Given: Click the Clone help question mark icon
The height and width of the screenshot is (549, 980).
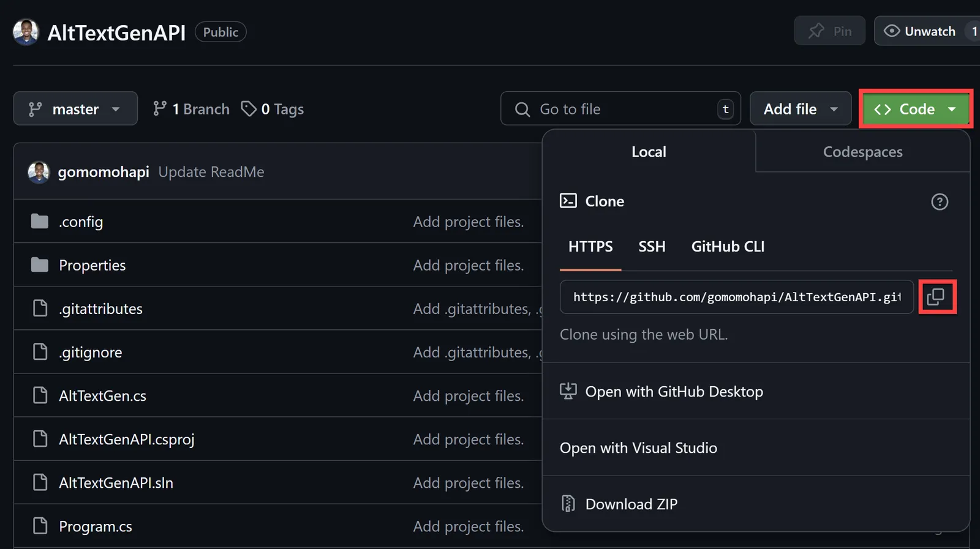Looking at the screenshot, I should coord(940,201).
